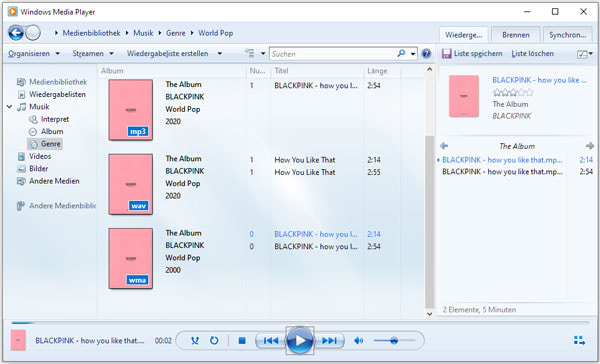Select the mp3 album cover thumbnail
The height and width of the screenshot is (364, 600).
coord(130,110)
